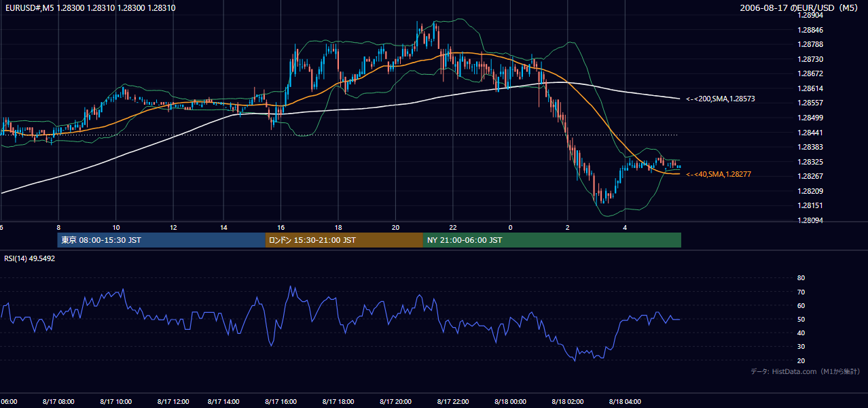Click price scale value 1.28614
This screenshot has width=868, height=408.
[810, 88]
